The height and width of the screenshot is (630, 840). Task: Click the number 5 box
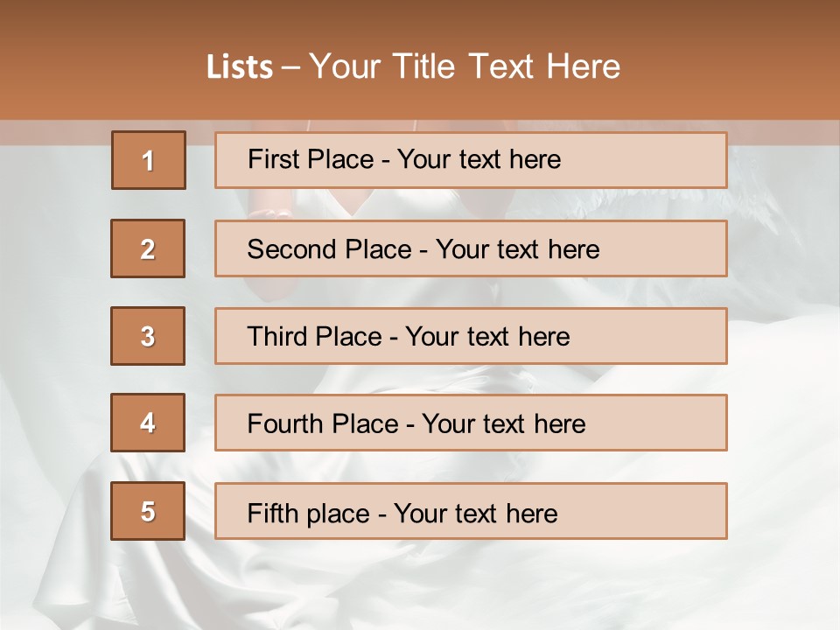point(148,511)
